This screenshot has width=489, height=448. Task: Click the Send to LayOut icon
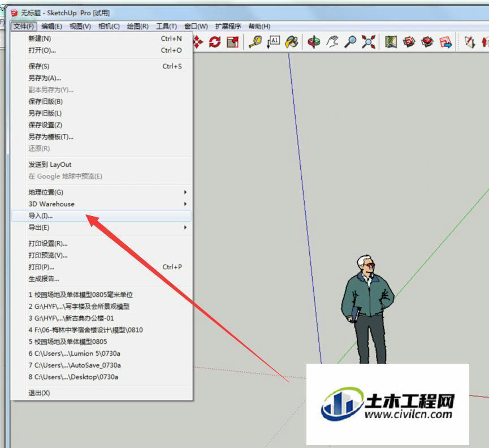click(445, 42)
